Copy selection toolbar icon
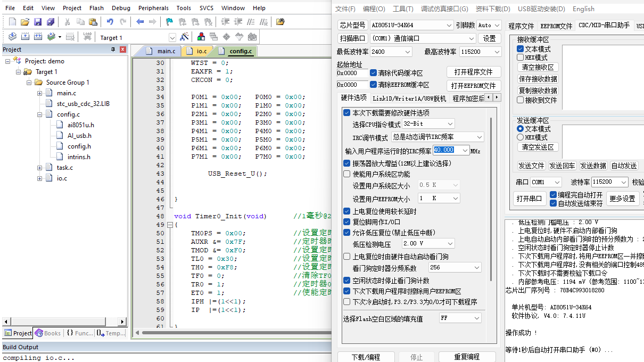 (80, 22)
